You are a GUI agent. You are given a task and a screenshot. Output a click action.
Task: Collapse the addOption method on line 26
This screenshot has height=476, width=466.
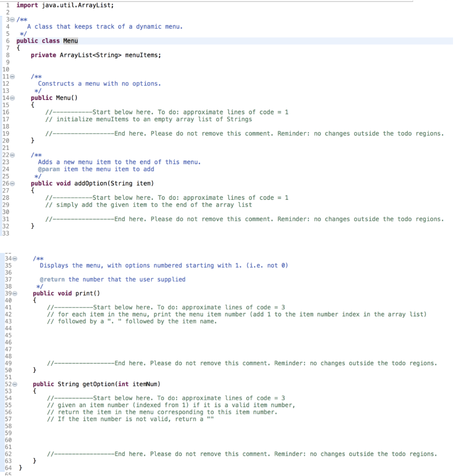(x=13, y=183)
